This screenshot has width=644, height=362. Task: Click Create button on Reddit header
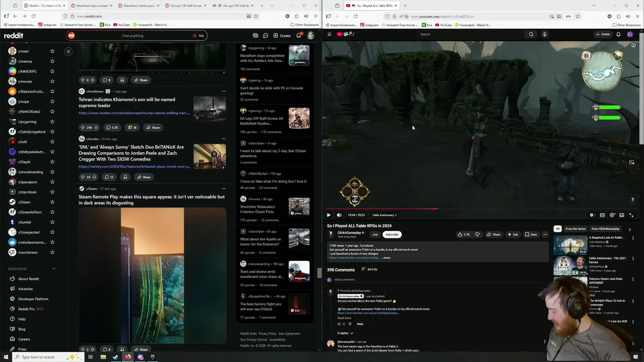[282, 36]
